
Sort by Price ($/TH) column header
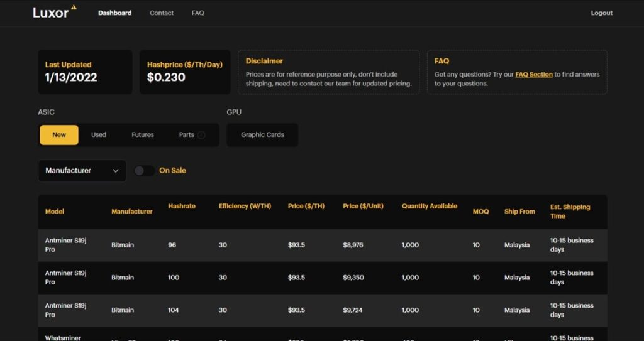(306, 207)
